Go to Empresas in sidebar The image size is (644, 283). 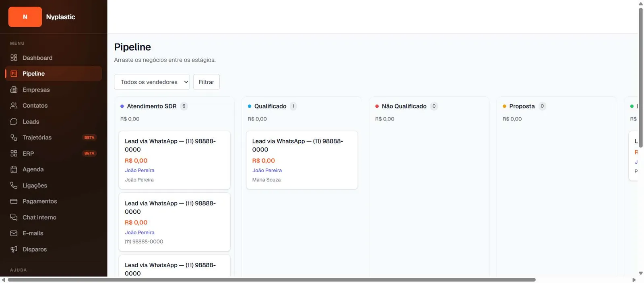(x=54, y=89)
